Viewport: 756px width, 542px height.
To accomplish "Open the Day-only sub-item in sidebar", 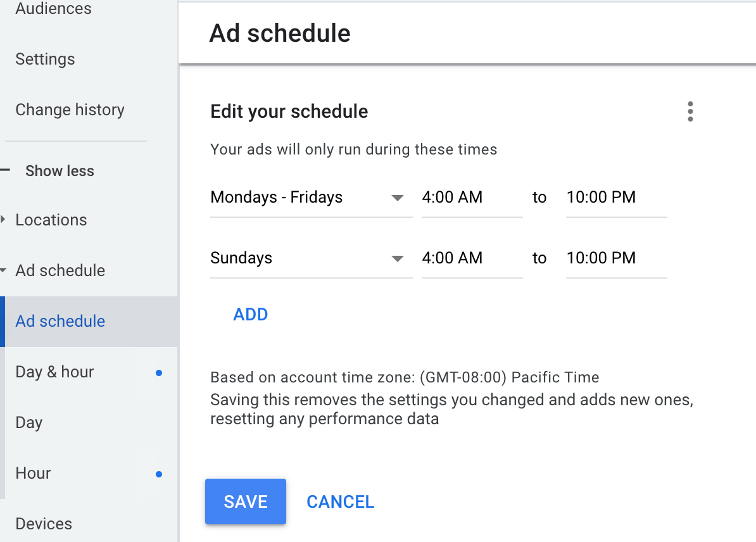I will click(x=29, y=422).
